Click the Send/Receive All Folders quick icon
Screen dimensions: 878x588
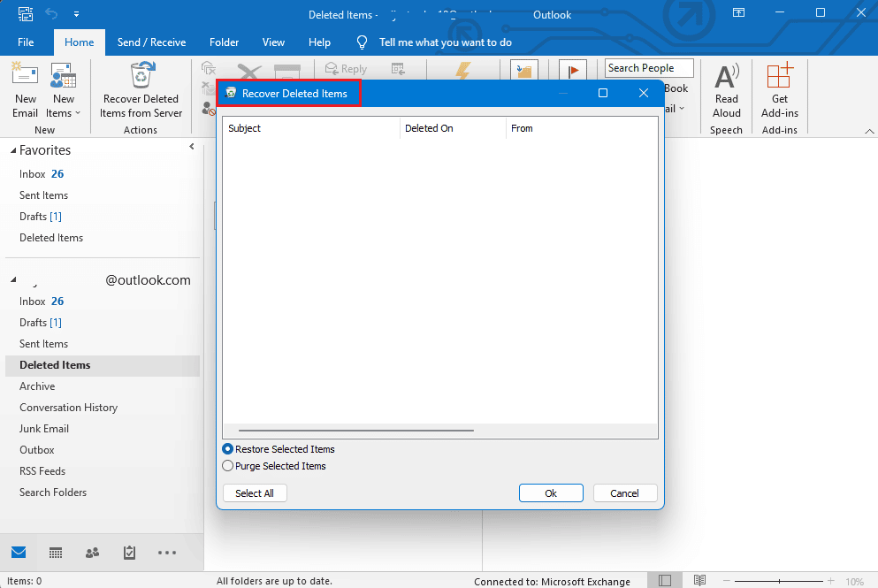click(x=25, y=13)
